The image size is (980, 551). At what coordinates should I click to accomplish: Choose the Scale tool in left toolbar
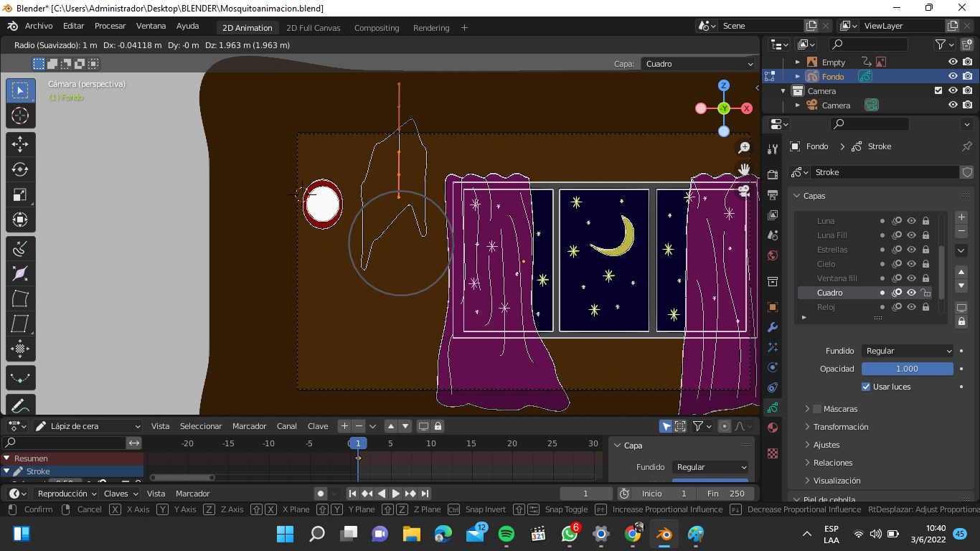tap(20, 194)
